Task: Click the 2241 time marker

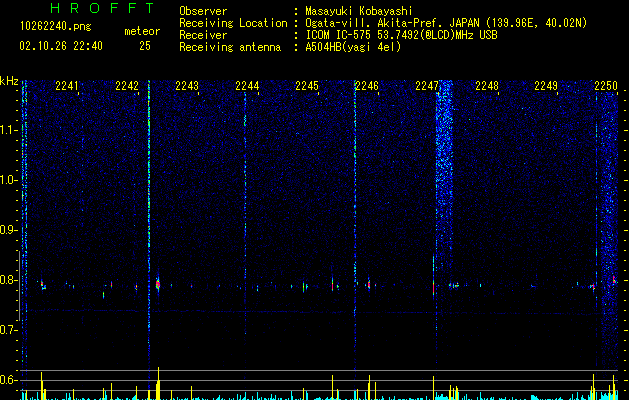Action: tap(67, 86)
